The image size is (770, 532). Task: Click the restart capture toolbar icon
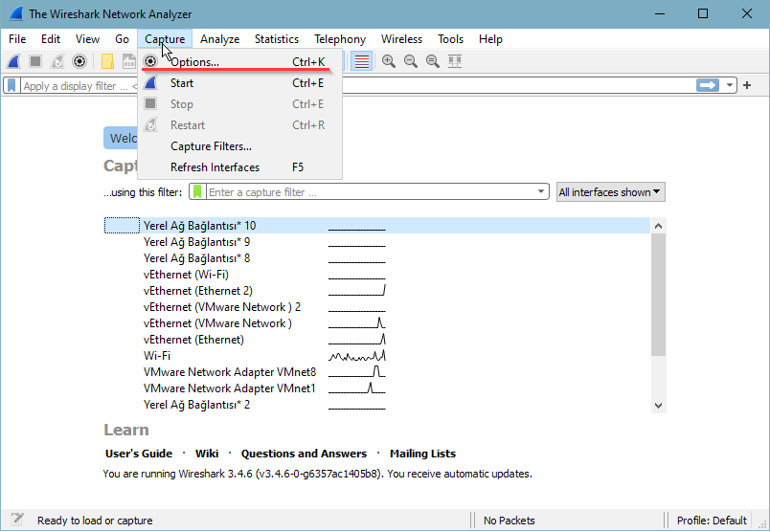coord(57,61)
